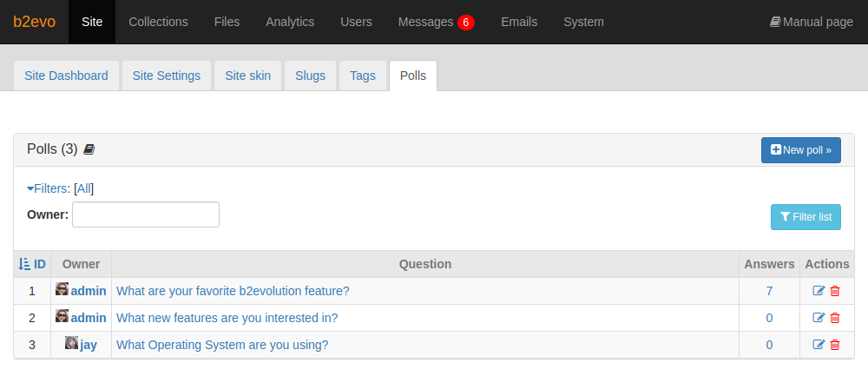Select the All filter preset
This screenshot has height=376, width=868.
[83, 188]
